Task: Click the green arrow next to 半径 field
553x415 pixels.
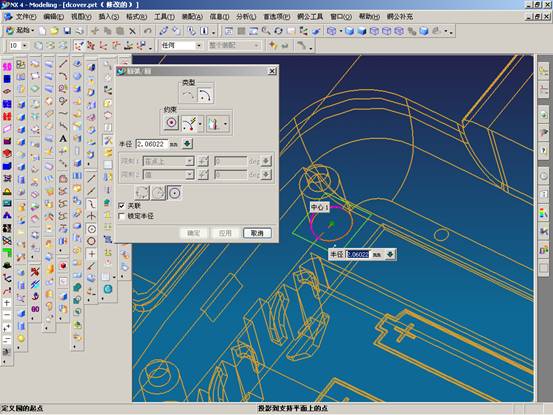Action: pyautogui.click(x=187, y=144)
